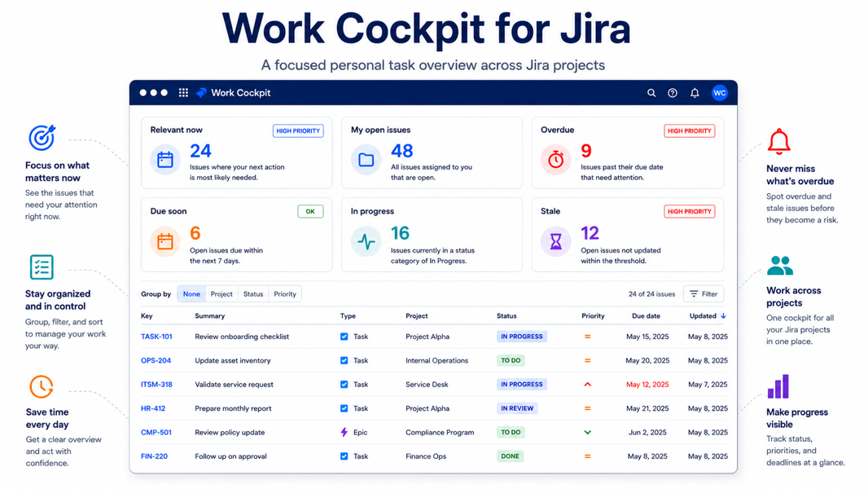Click the Task type checkbox icon for HR-412
This screenshot has height=489, width=868.
(x=344, y=408)
